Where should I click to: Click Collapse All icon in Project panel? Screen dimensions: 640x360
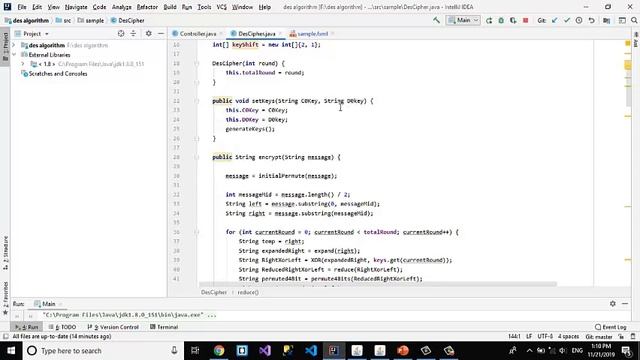tap(133, 33)
